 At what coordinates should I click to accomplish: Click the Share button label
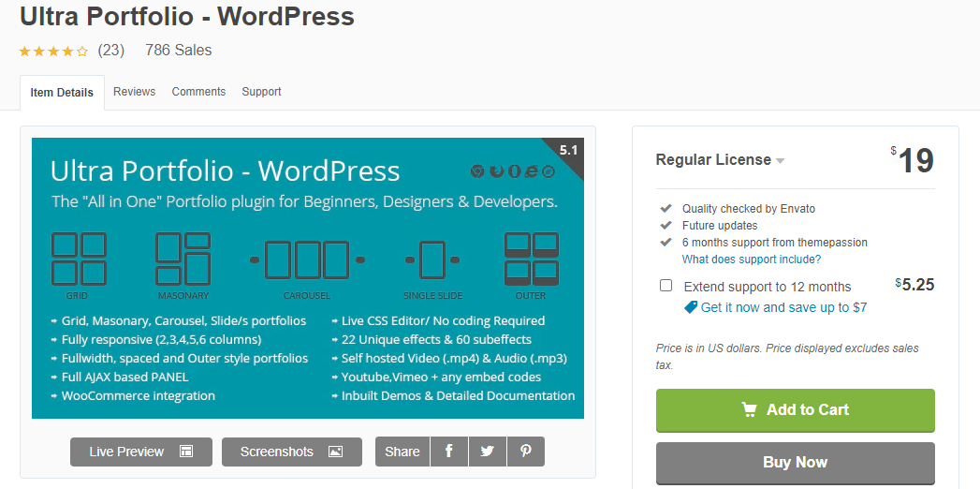pyautogui.click(x=402, y=452)
